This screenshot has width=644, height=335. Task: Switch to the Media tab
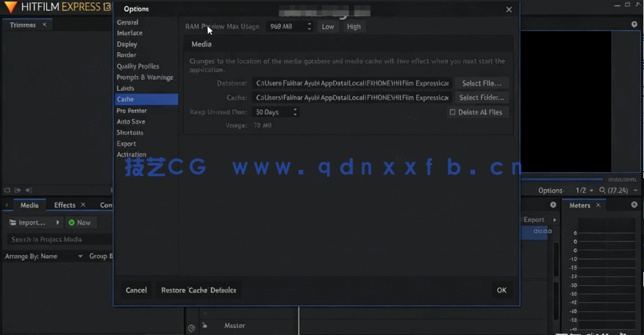(29, 205)
